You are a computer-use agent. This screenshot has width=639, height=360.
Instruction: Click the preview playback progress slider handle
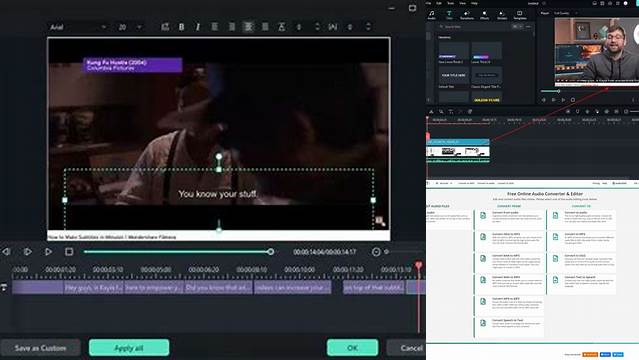click(271, 252)
